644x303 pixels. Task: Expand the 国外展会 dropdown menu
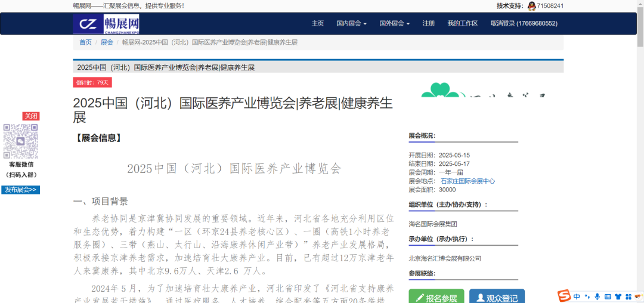point(394,24)
